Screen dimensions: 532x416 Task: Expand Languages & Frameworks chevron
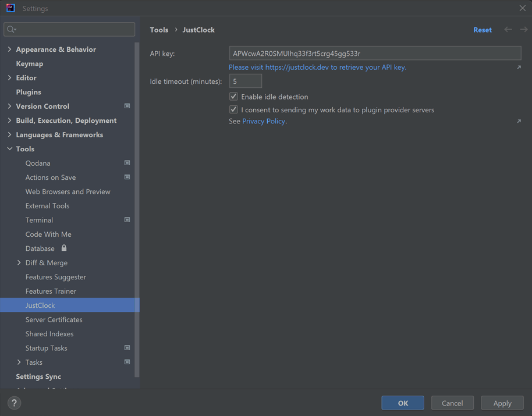click(x=9, y=134)
